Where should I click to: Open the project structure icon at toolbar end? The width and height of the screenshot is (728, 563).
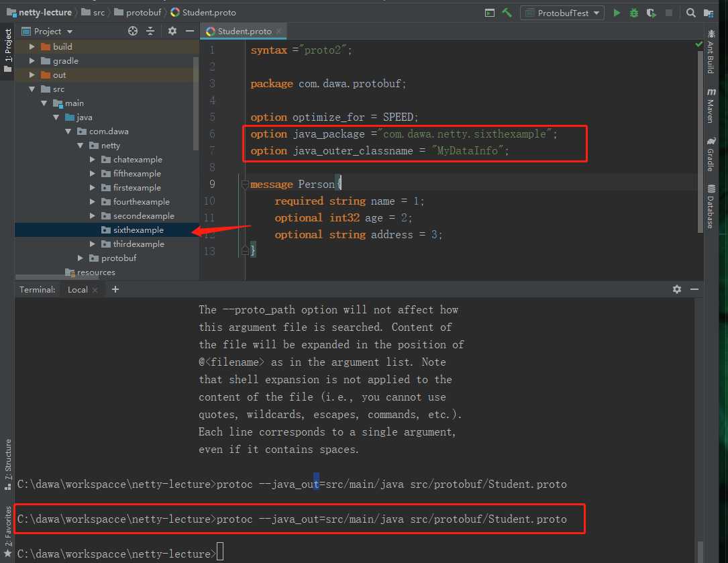tap(709, 13)
